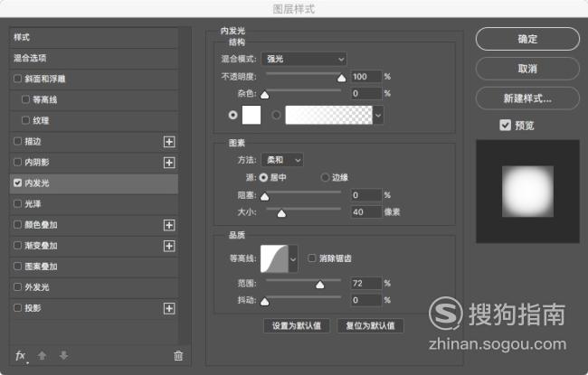The width and height of the screenshot is (588, 375).
Task: Click the 抖动 value input field
Action: tap(366, 300)
